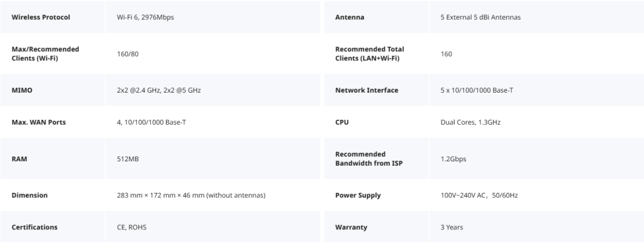Viewport: 644px width, 242px height.
Task: Click the Wireless Protocol label
Action: pos(41,17)
